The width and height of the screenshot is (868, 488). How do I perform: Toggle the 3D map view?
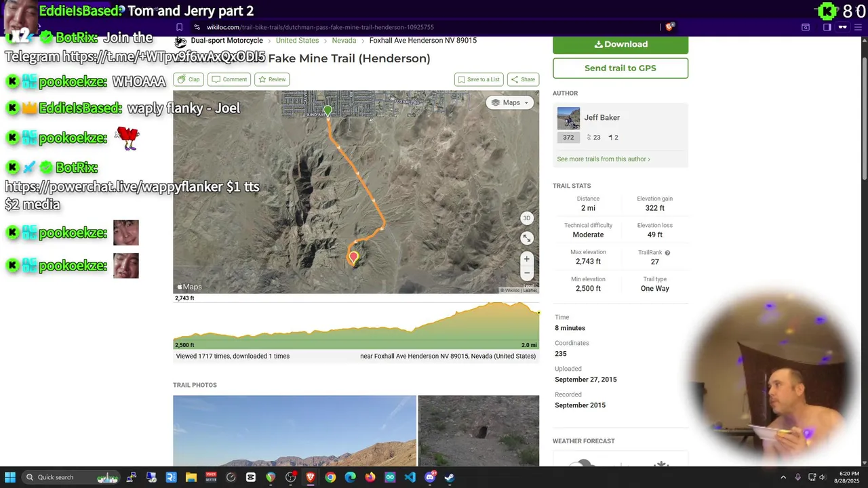click(x=527, y=218)
